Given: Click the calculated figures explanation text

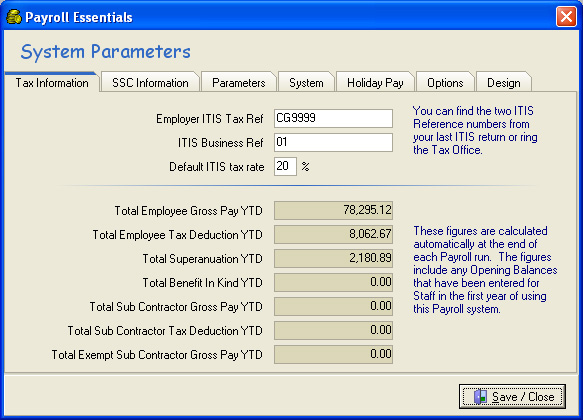Looking at the screenshot, I should pos(485,270).
